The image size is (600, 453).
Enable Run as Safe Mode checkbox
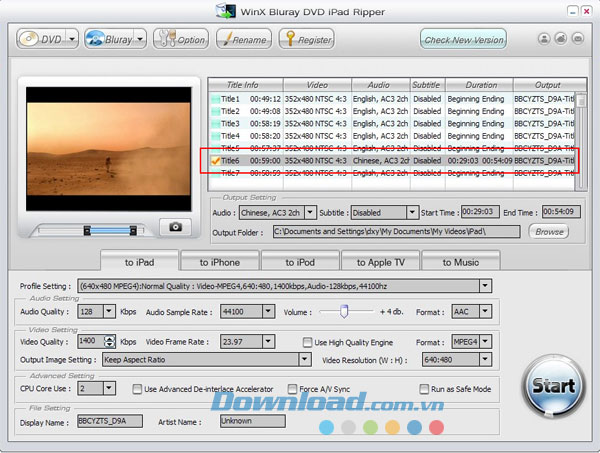[x=424, y=389]
